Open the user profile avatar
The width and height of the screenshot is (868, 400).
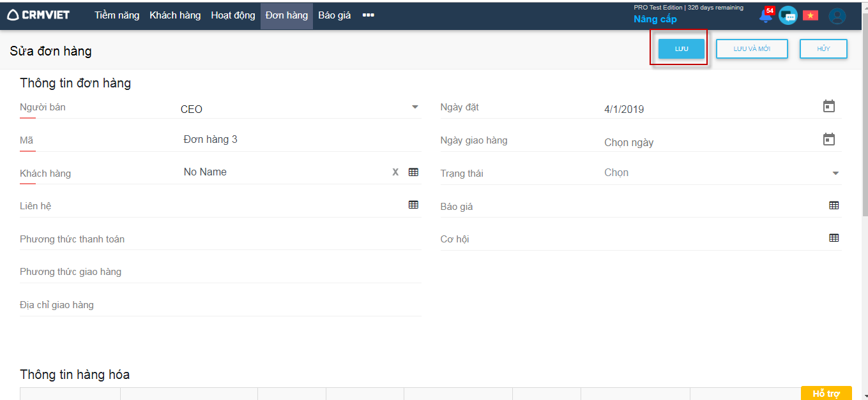[x=837, y=16]
